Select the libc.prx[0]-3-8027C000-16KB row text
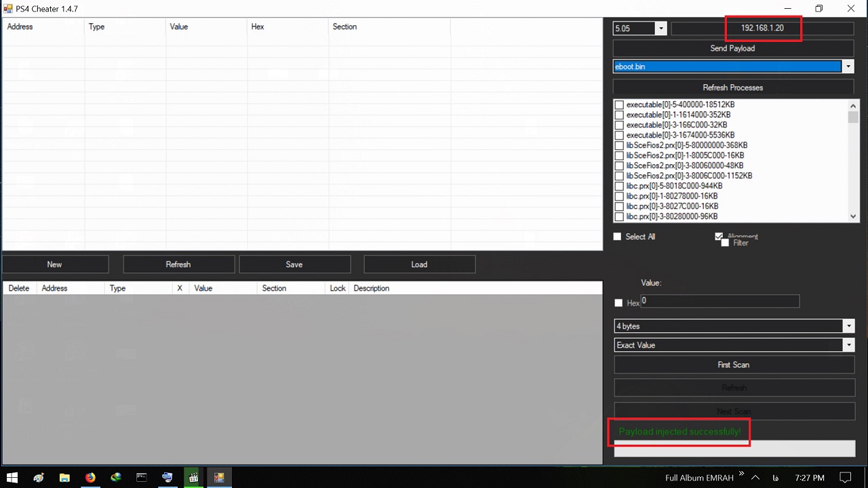This screenshot has width=868, height=488. [x=672, y=206]
